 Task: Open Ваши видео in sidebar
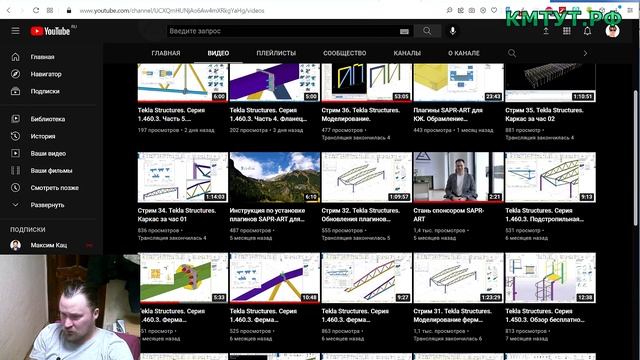pyautogui.click(x=49, y=153)
